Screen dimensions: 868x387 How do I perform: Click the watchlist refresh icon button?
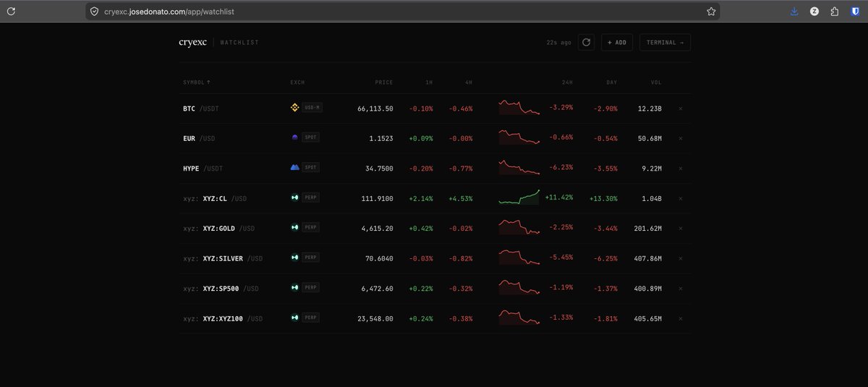(587, 43)
